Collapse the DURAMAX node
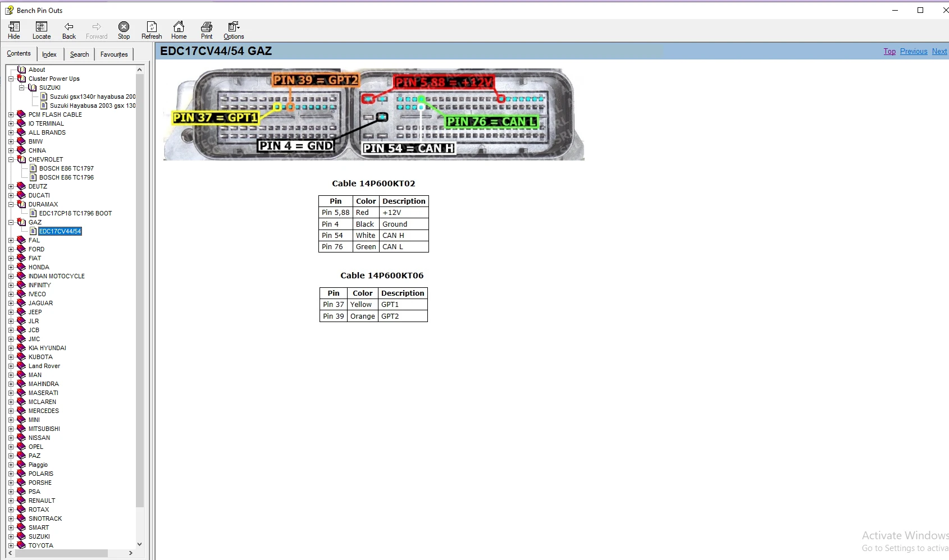Image resolution: width=949 pixels, height=560 pixels. tap(11, 204)
